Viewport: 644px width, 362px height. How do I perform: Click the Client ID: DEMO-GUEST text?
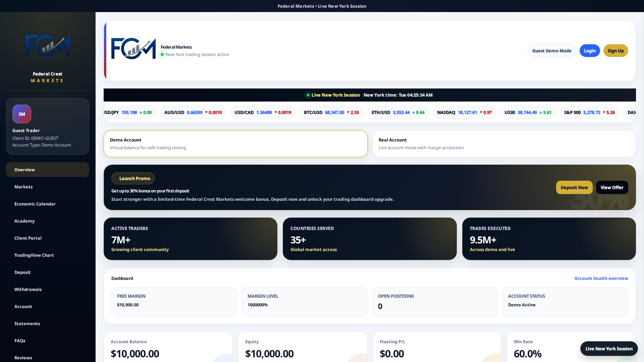(35, 138)
